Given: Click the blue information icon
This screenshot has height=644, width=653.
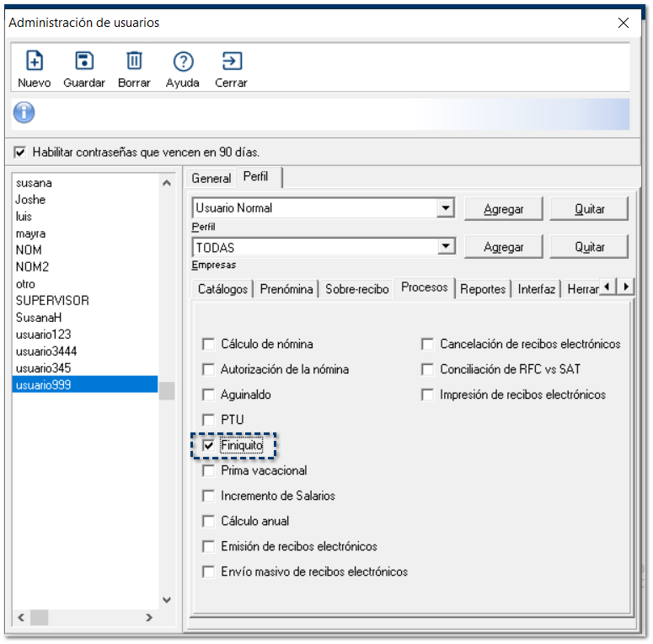Looking at the screenshot, I should [24, 112].
